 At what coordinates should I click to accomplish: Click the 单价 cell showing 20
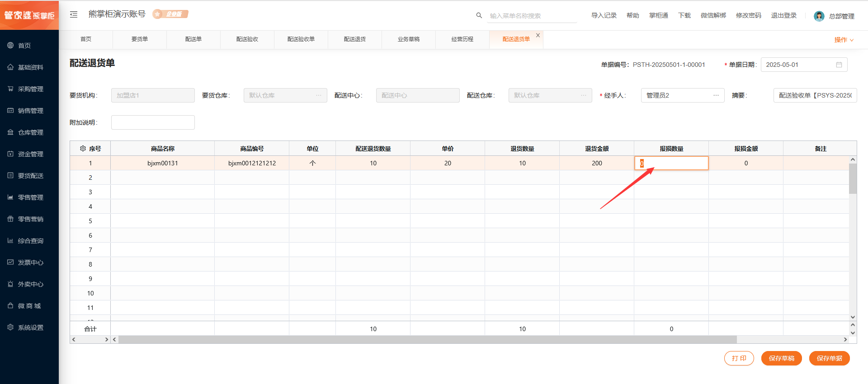[x=448, y=163]
